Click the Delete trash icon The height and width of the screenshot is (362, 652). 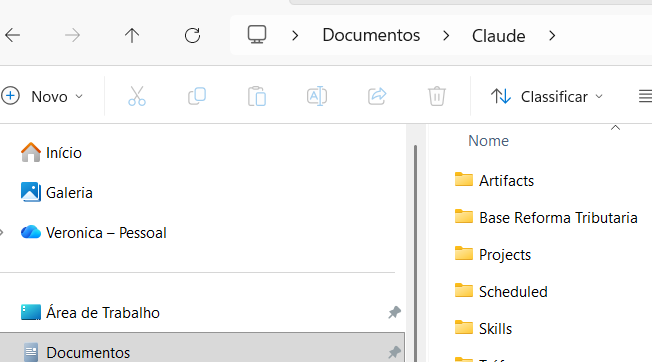click(437, 96)
